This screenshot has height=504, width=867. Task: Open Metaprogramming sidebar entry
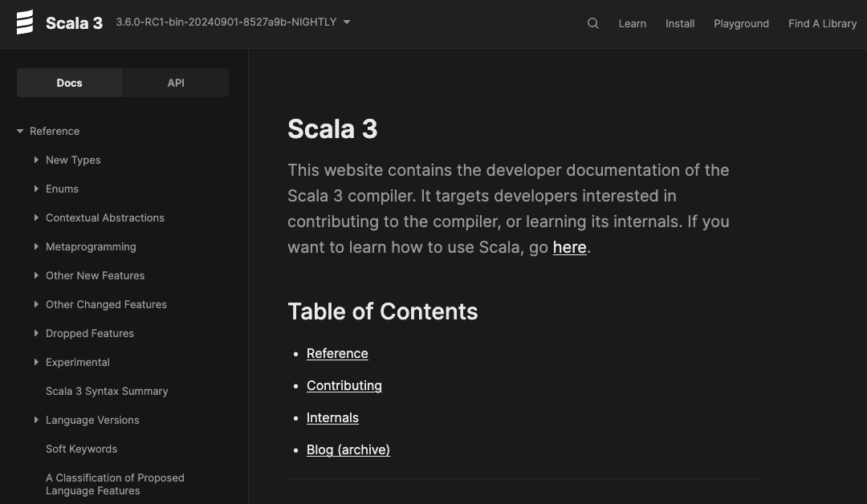click(x=91, y=246)
